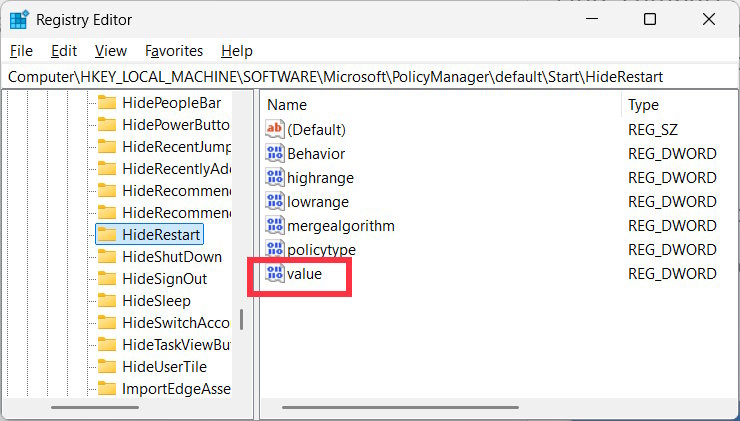Image resolution: width=740 pixels, height=421 pixels.
Task: Select the HideRecentJump folder icon
Action: pos(107,147)
